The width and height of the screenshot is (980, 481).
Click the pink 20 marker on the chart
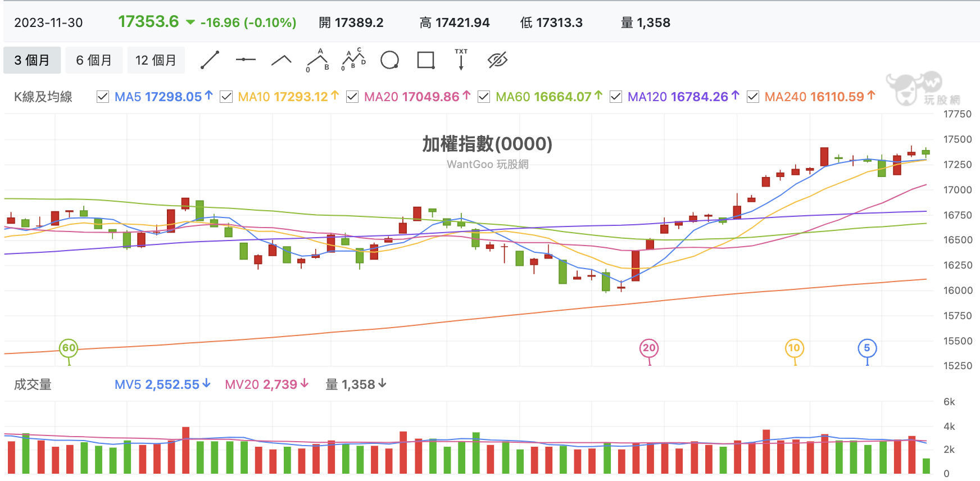[650, 348]
